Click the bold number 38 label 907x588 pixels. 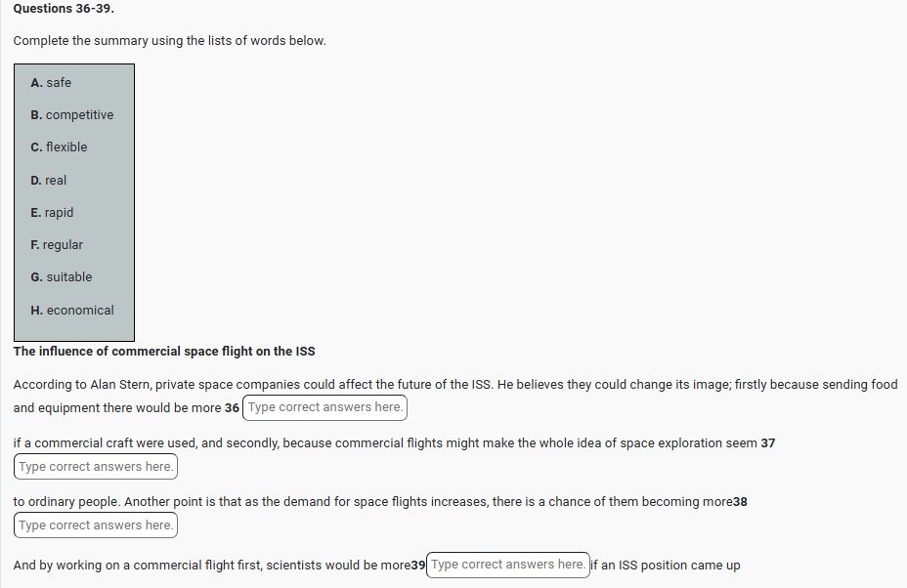(740, 502)
